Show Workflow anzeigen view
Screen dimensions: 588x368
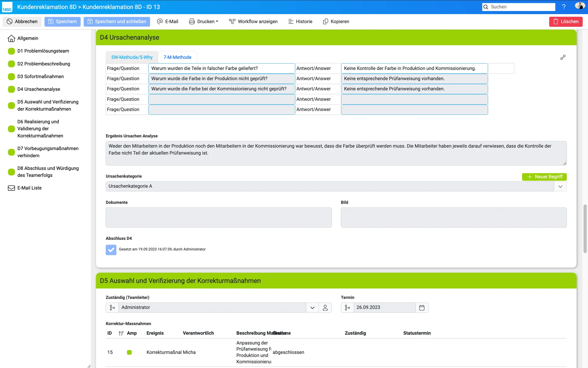pos(253,21)
